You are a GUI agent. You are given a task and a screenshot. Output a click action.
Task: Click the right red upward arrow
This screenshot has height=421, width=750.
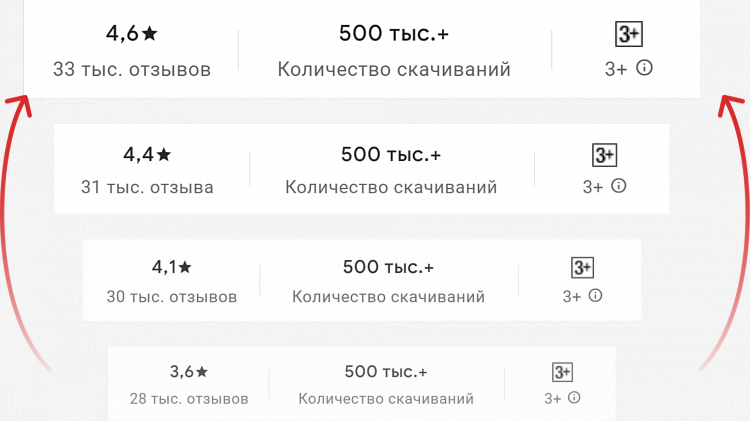click(737, 230)
